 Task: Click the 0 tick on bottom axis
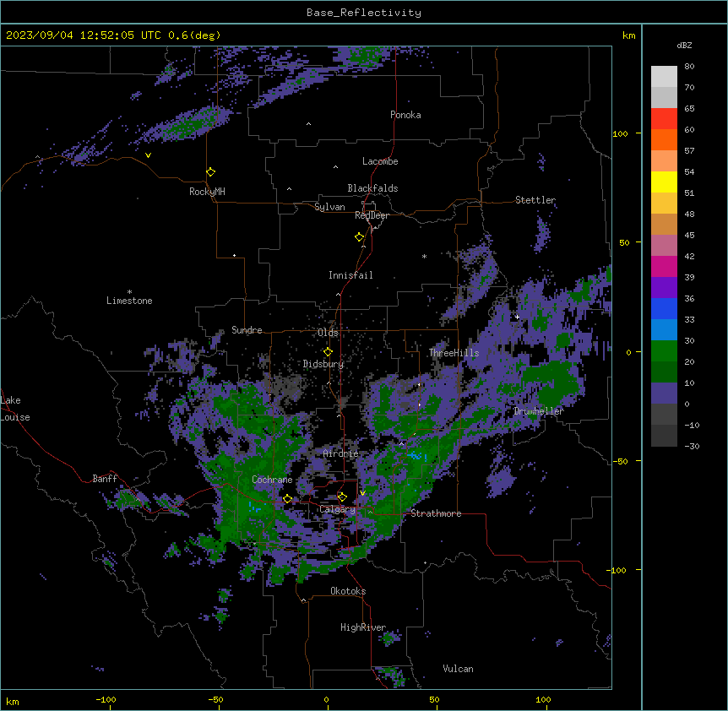327,699
